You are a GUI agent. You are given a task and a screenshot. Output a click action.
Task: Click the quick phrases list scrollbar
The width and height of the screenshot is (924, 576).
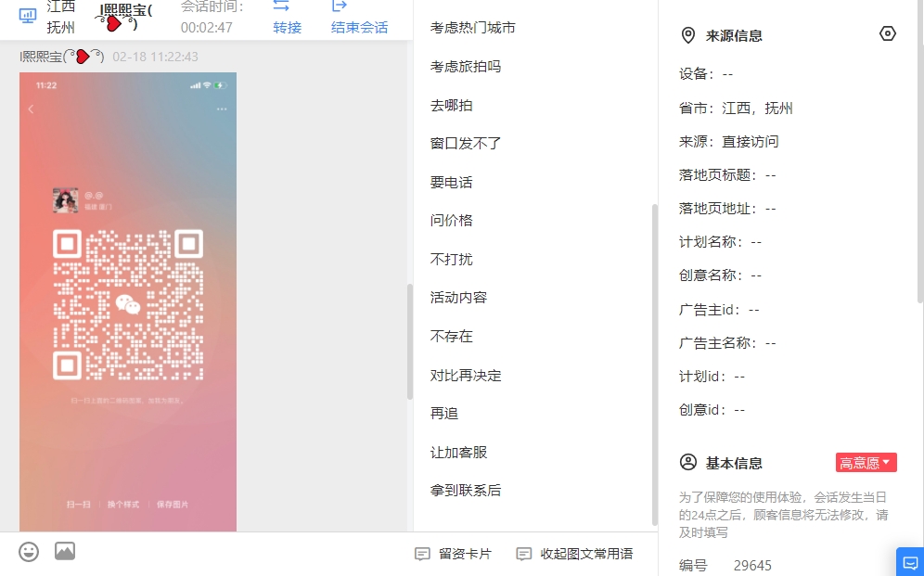654,364
